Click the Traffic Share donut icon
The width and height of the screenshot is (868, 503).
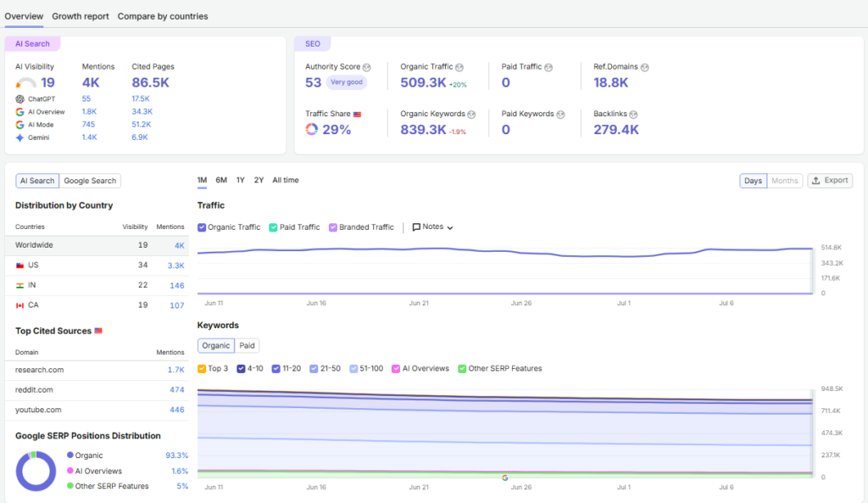click(x=312, y=129)
